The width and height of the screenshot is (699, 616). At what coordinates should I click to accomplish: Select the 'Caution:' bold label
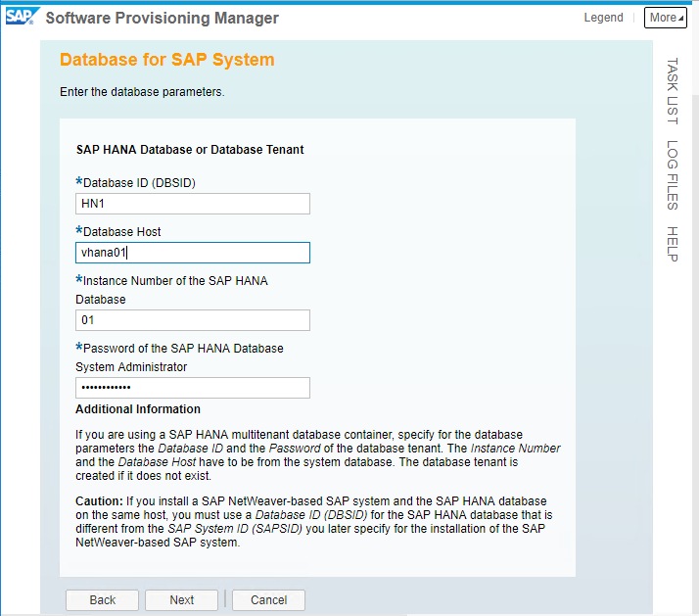point(99,500)
